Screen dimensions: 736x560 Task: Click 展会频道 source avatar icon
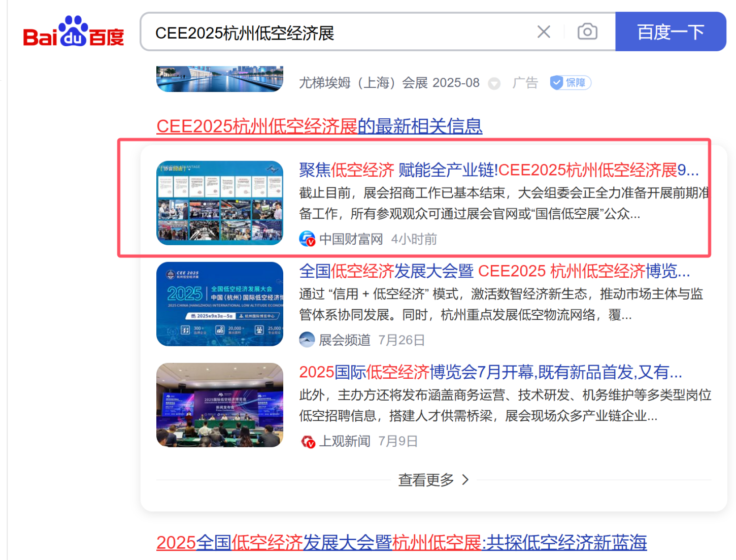(307, 340)
